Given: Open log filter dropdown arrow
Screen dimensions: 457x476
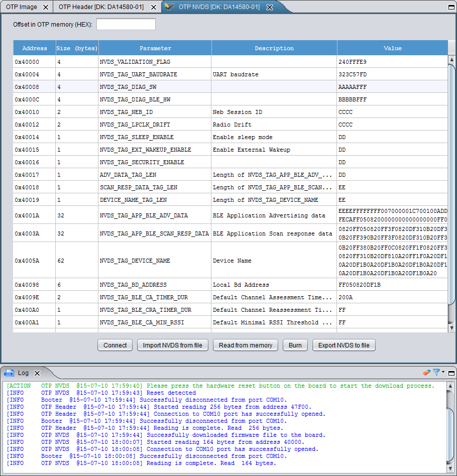Looking at the screenshot, I should pyautogui.click(x=443, y=372).
